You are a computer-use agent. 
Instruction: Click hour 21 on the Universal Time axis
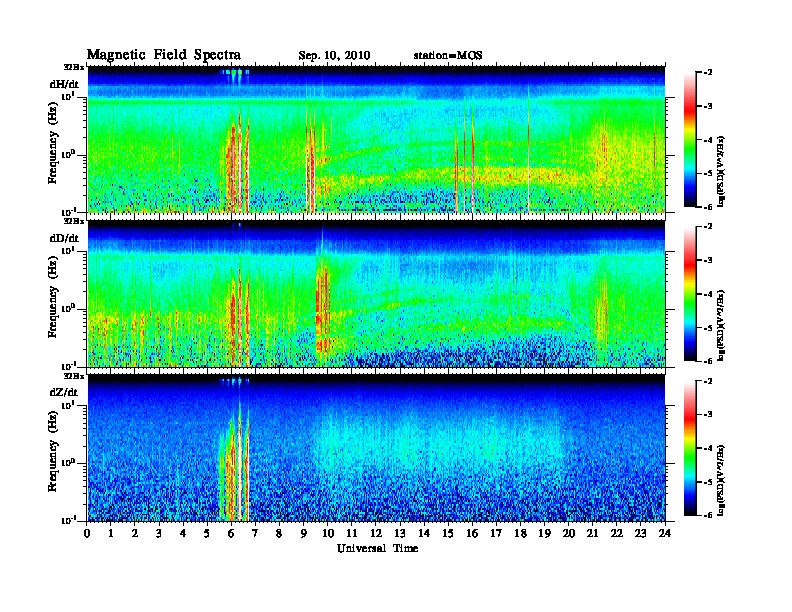click(592, 534)
